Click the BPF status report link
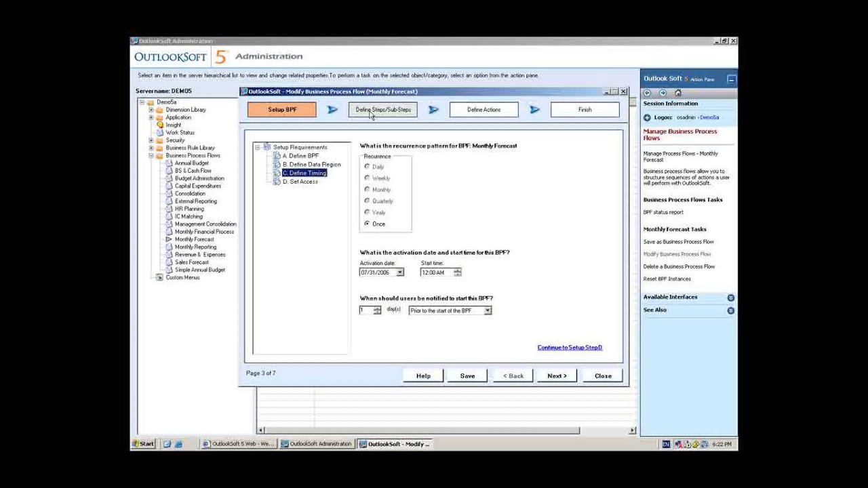The height and width of the screenshot is (488, 868). tap(663, 213)
